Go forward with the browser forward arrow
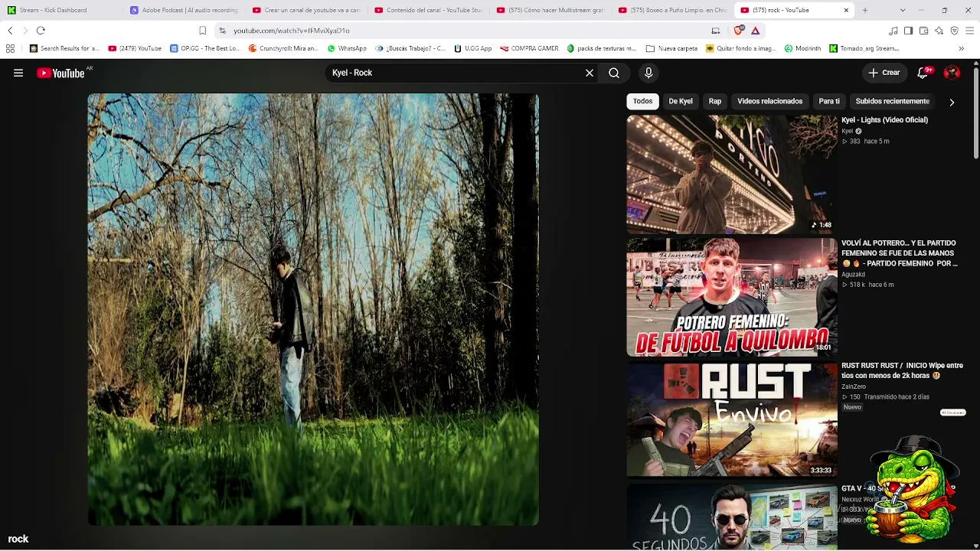Viewport: 980px width, 551px height. (x=24, y=31)
